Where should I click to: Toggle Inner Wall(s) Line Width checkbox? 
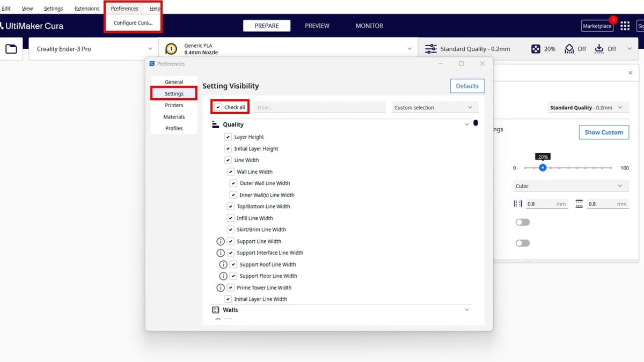click(x=233, y=195)
